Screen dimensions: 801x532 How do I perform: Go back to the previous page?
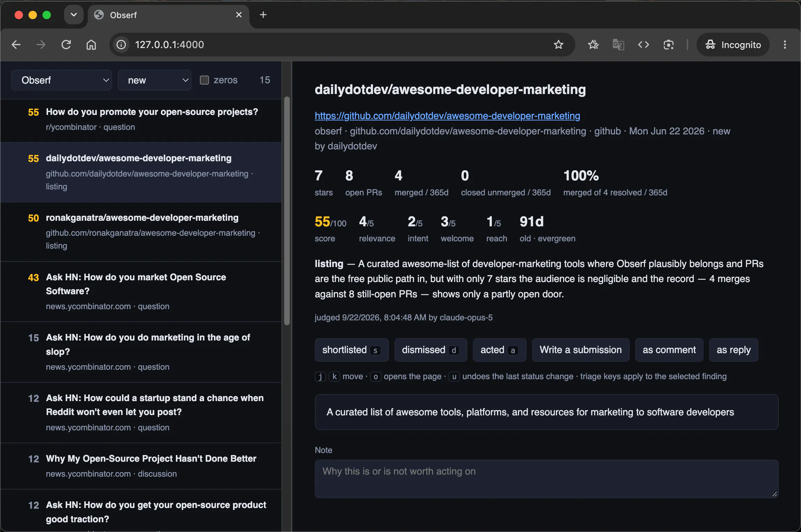[x=16, y=45]
